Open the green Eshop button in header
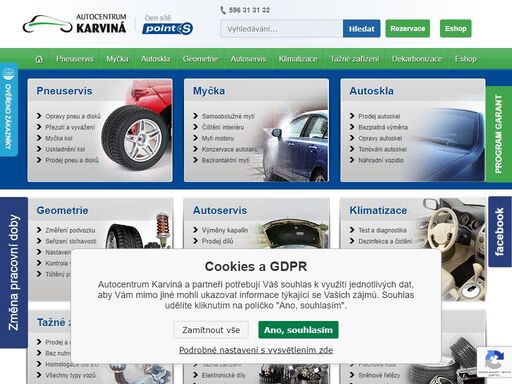 (456, 29)
